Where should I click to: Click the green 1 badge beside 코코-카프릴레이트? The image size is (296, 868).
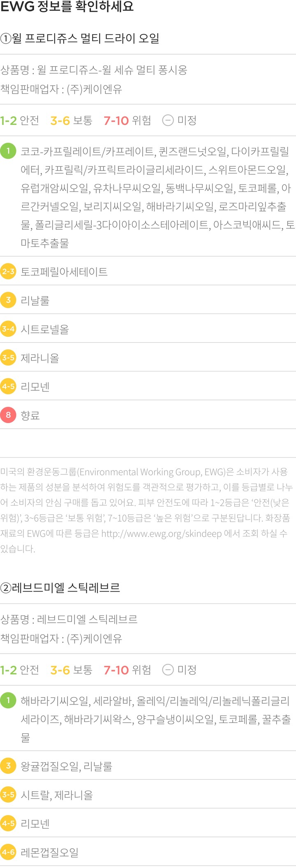pos(8,151)
